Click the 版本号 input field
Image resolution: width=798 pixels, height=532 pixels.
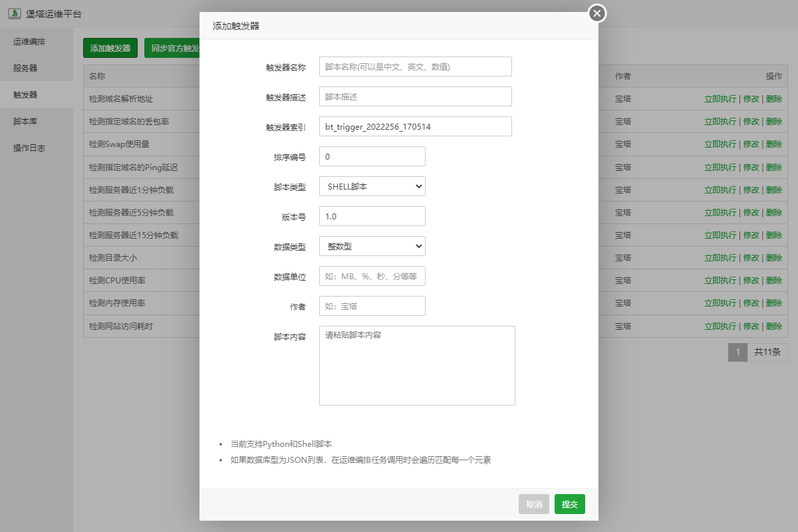pyautogui.click(x=372, y=217)
